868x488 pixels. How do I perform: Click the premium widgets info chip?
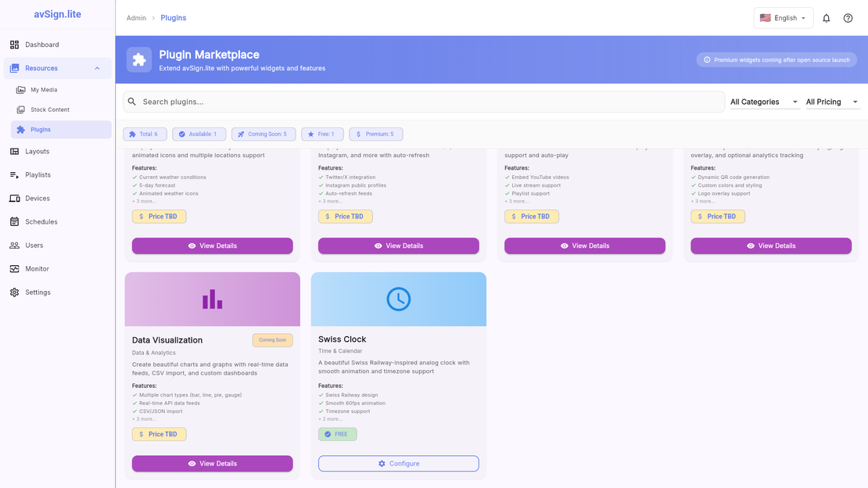[x=776, y=59]
